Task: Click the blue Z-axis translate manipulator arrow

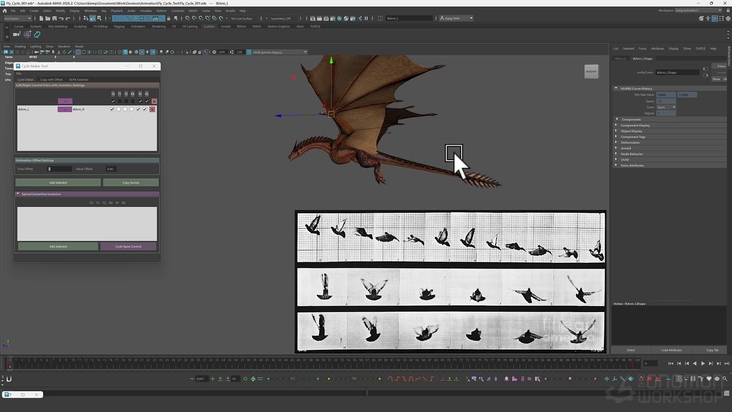Action: coord(278,115)
